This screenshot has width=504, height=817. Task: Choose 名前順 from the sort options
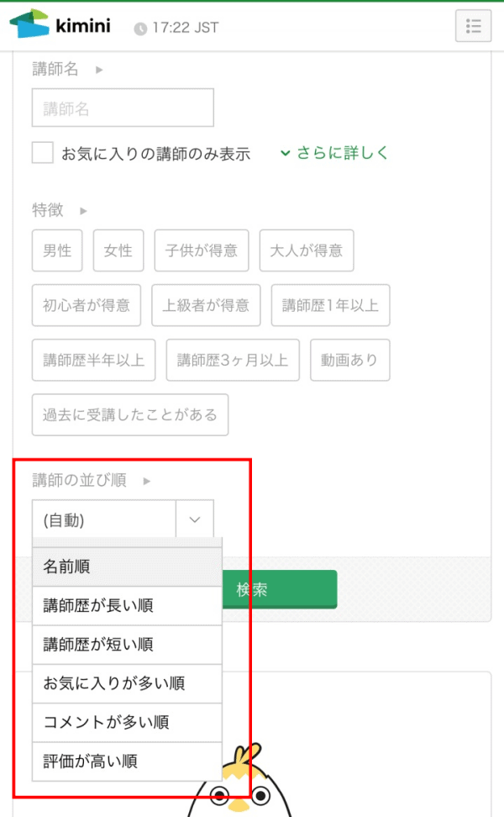coord(126,567)
